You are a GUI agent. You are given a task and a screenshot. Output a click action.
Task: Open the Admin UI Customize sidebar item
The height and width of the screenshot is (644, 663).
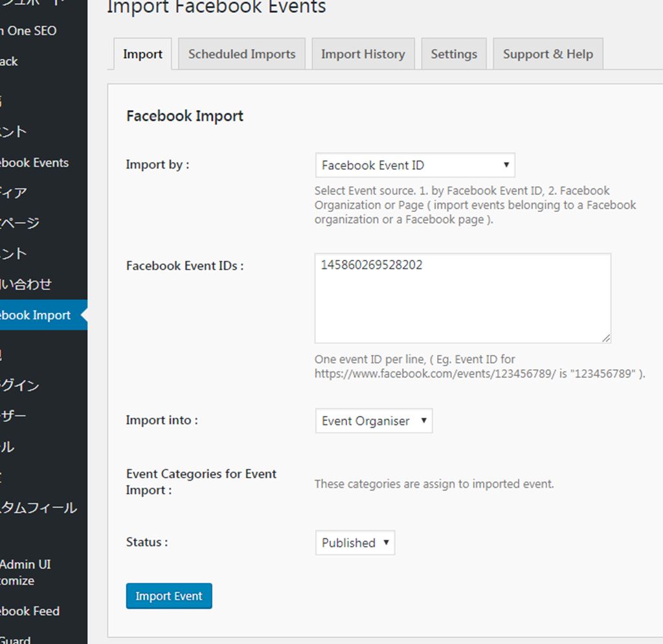(25, 572)
